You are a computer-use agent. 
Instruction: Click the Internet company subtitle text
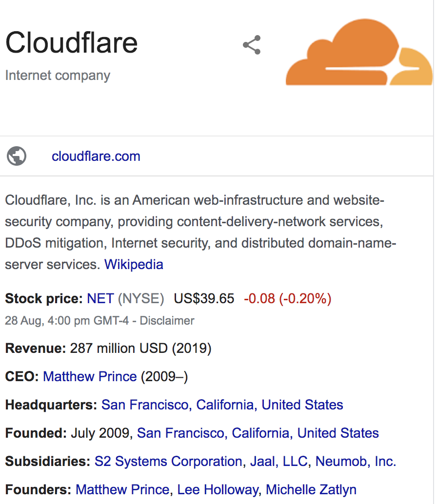click(x=58, y=76)
